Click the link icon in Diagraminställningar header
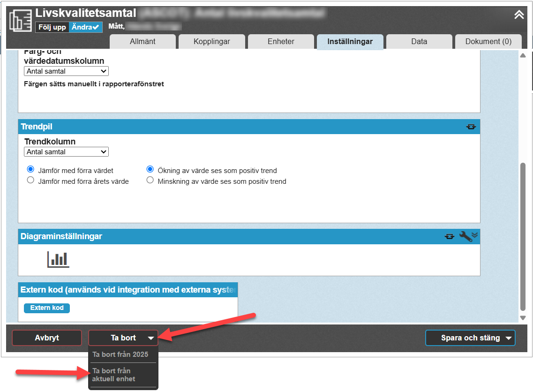The image size is (533, 392). click(x=449, y=237)
